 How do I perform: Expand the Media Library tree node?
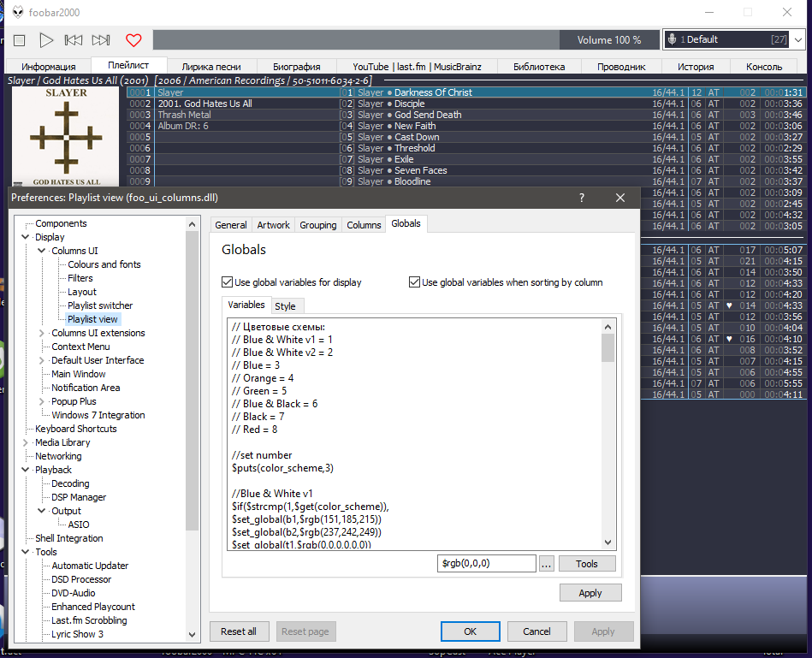[26, 442]
